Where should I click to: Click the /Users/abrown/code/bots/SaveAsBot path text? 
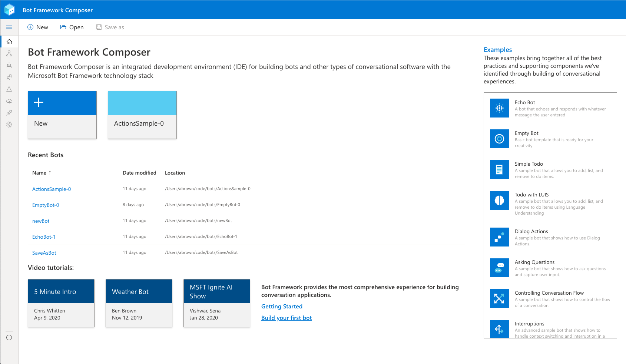[x=201, y=252]
